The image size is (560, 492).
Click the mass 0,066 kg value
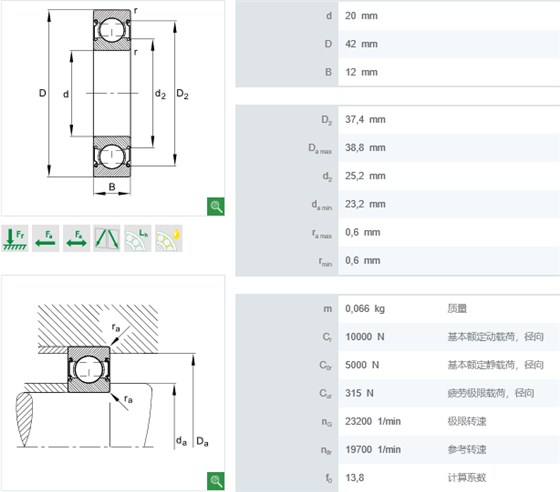click(365, 308)
